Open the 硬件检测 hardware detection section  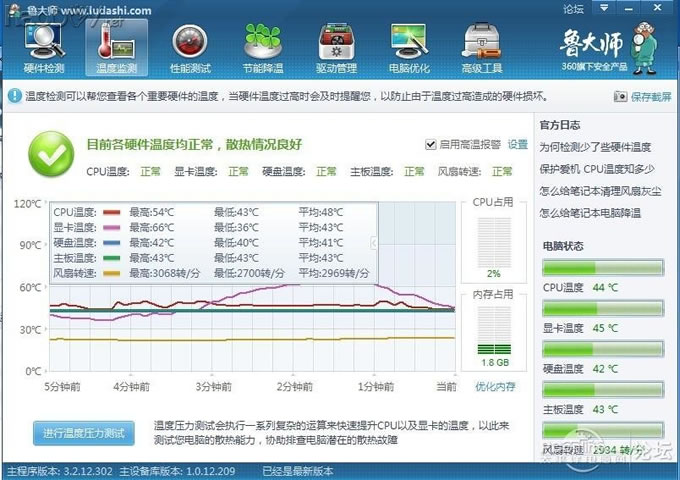[43, 47]
